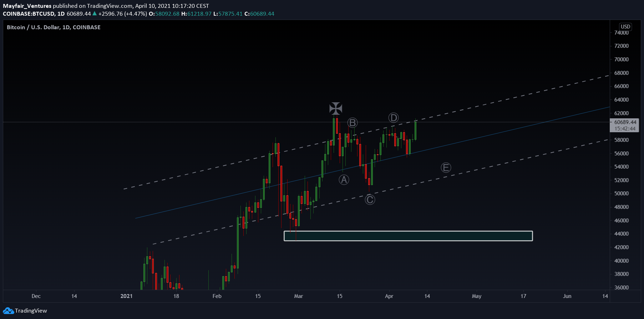Click the current price label 60689.44
The height and width of the screenshot is (319, 644).
click(x=625, y=122)
